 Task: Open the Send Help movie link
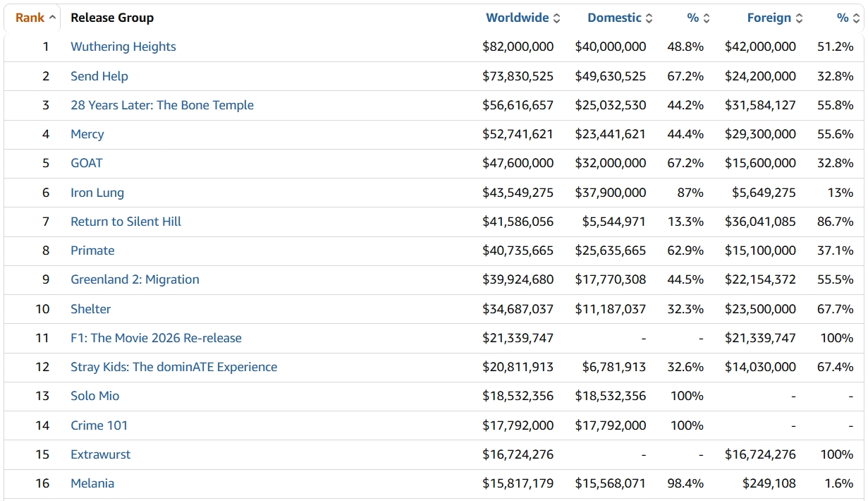[x=99, y=76]
